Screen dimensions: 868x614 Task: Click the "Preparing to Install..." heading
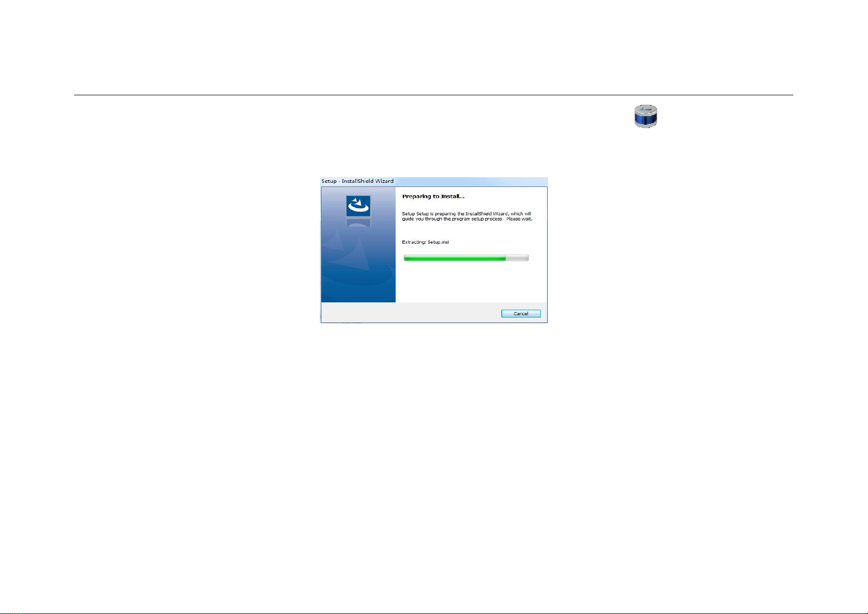tap(433, 196)
